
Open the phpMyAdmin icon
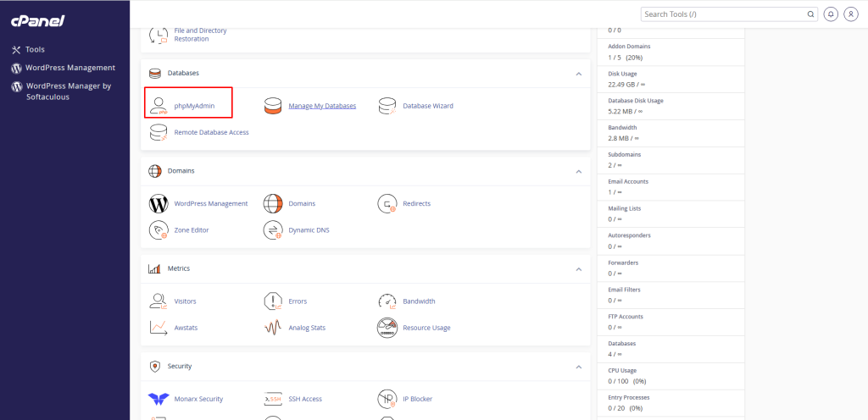click(158, 106)
